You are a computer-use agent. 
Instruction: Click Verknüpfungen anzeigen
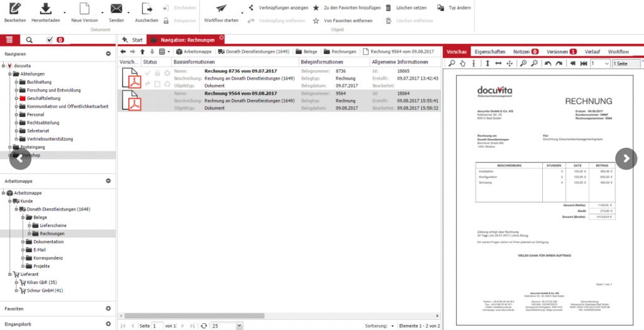(279, 8)
